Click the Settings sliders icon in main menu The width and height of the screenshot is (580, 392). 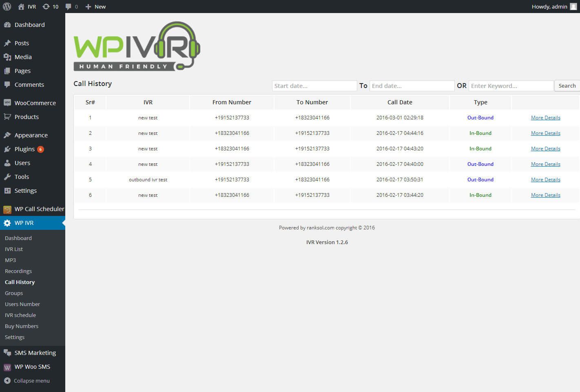(x=7, y=191)
